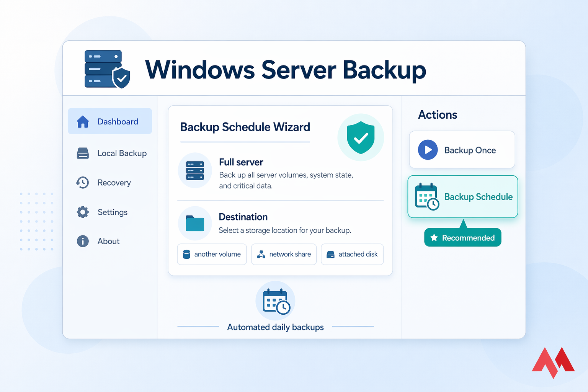Click the Local Backup drive icon
The width and height of the screenshot is (588, 392).
83,153
